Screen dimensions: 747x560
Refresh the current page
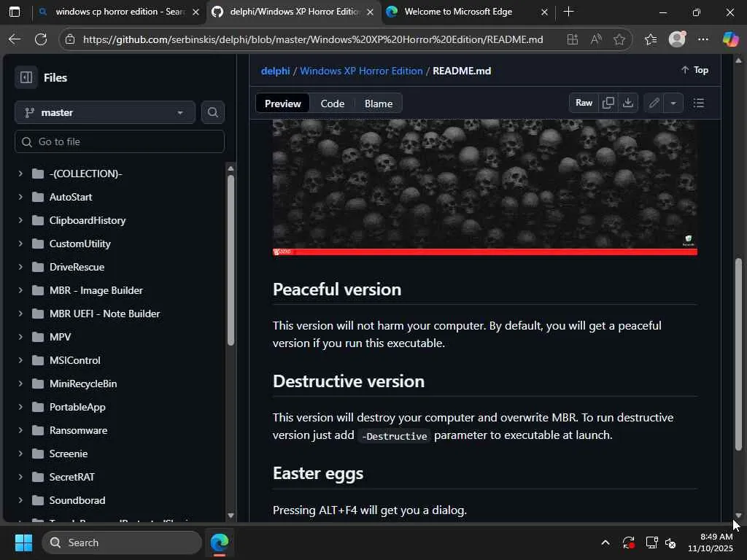point(41,39)
